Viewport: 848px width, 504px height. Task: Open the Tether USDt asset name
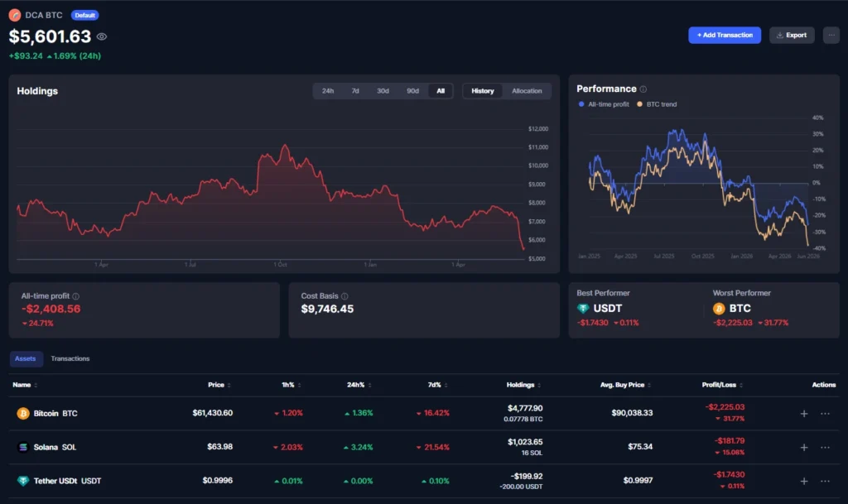tap(67, 481)
